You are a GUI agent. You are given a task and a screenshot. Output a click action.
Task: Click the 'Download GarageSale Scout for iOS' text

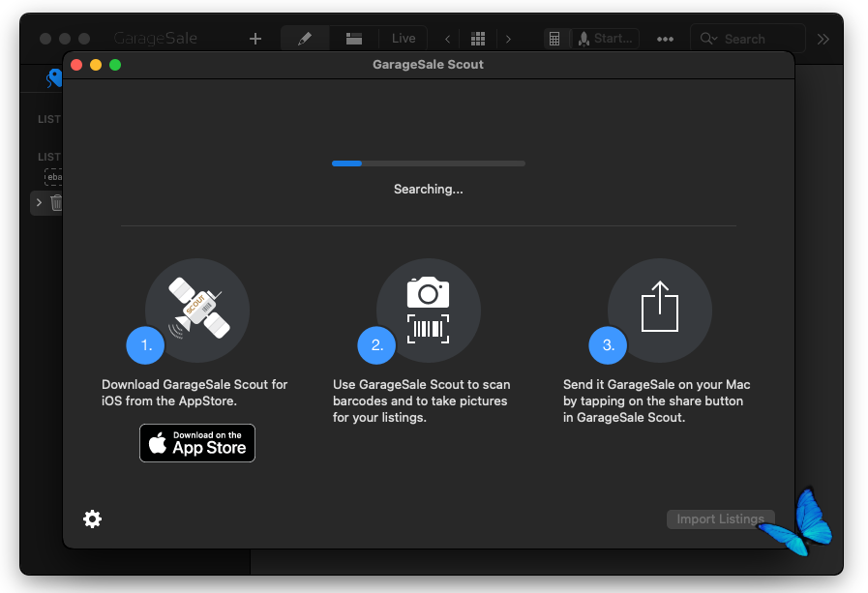coord(195,393)
